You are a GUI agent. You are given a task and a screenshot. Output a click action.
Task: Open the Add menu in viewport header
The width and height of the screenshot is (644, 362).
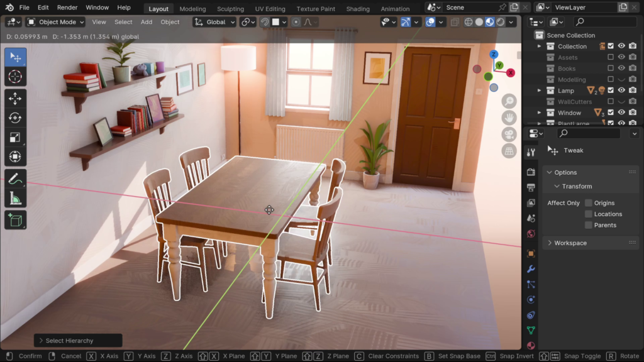(x=146, y=22)
